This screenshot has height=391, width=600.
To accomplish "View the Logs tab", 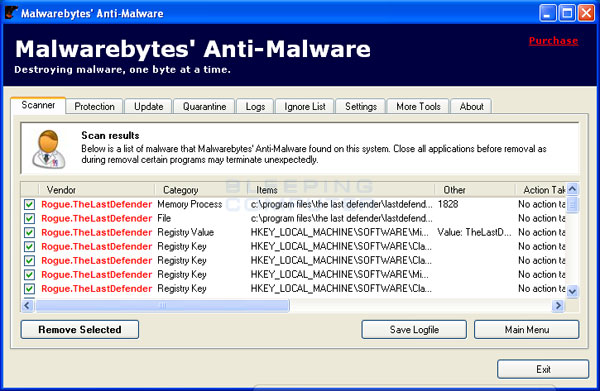I will pos(255,106).
